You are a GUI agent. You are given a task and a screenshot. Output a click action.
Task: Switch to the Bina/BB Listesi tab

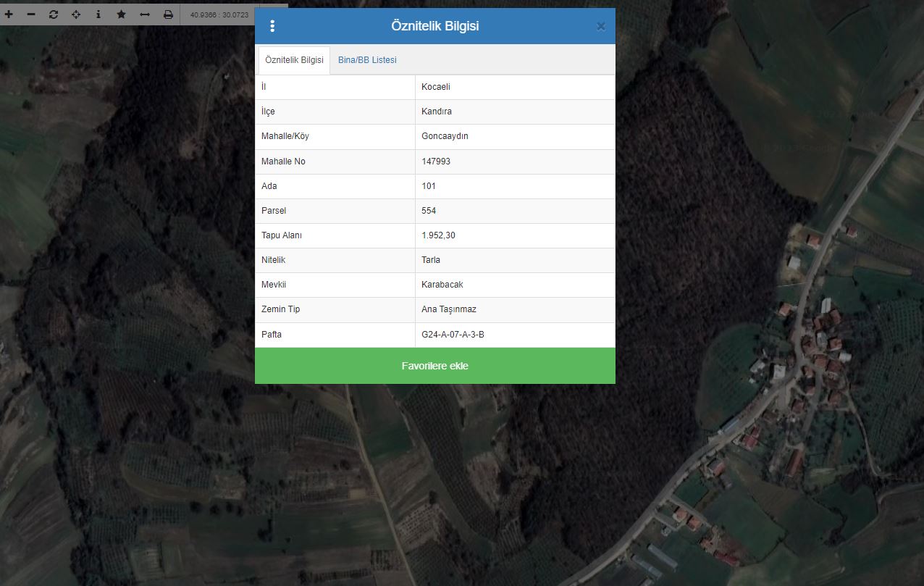pos(367,60)
